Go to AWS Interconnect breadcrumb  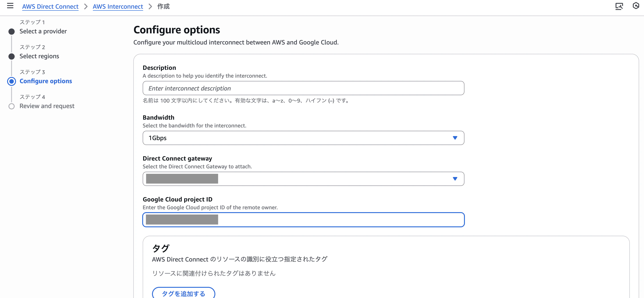tap(118, 6)
